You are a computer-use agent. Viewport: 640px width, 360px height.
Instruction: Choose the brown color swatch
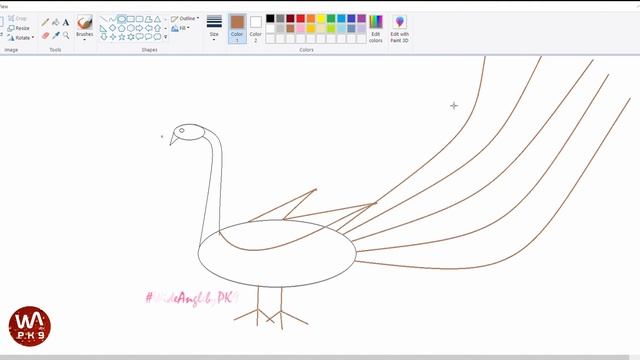[x=290, y=29]
